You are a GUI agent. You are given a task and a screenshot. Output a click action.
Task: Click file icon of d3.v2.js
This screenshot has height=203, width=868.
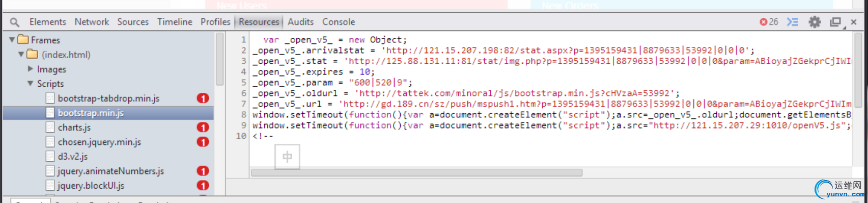50,157
